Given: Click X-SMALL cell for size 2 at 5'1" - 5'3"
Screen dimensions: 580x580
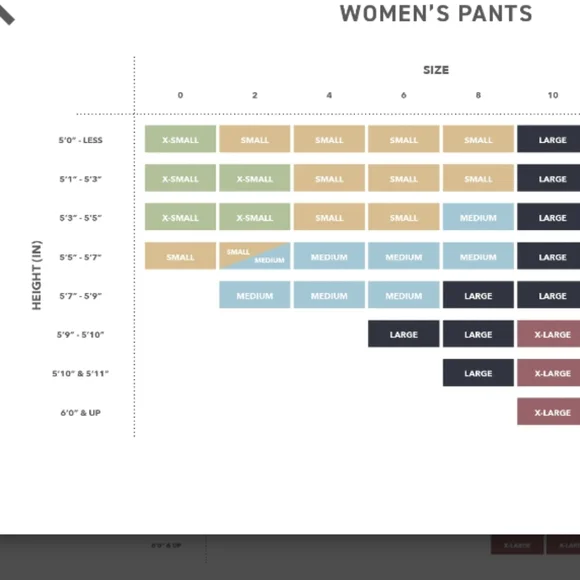Looking at the screenshot, I should (254, 178).
